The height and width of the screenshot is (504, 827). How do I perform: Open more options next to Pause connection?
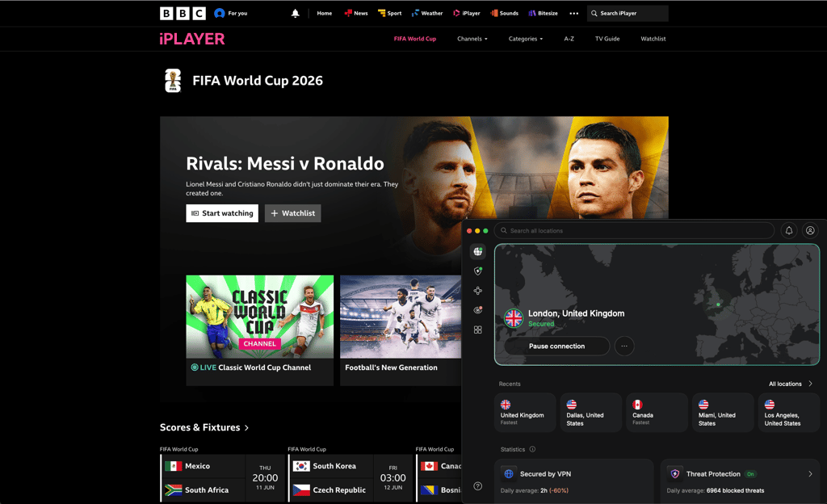[624, 346]
